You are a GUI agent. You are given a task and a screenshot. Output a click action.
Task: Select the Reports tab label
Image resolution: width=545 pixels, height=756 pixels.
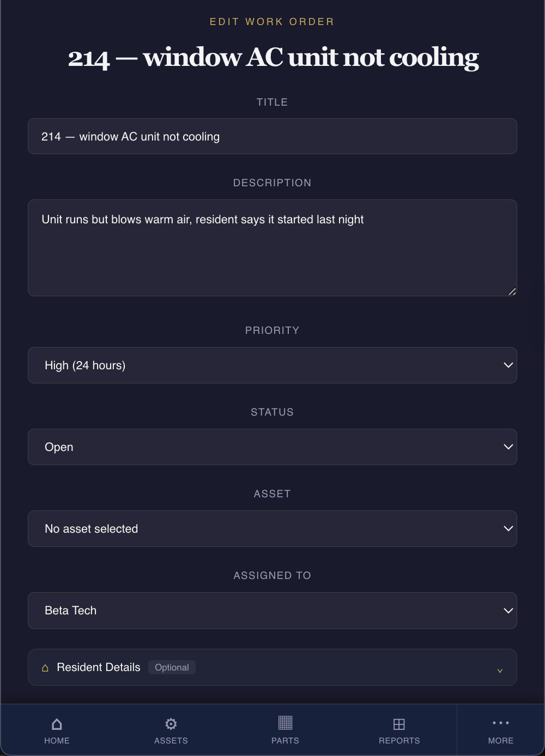[399, 741]
